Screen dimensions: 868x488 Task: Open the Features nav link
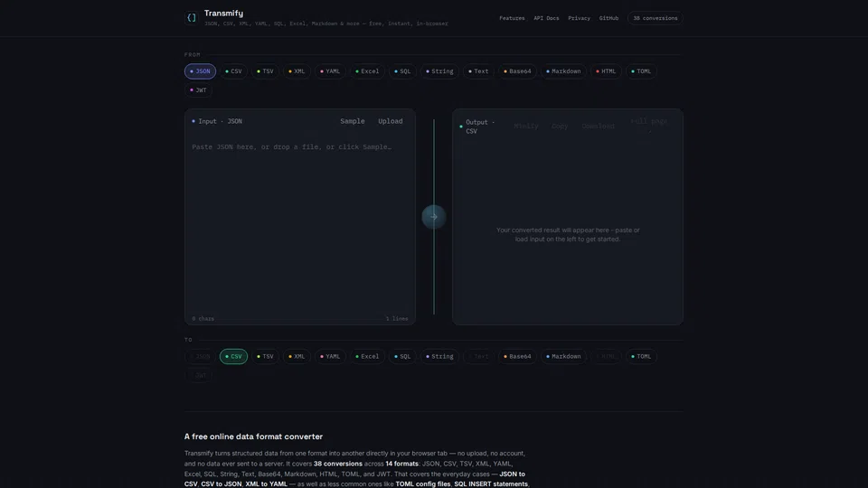512,18
